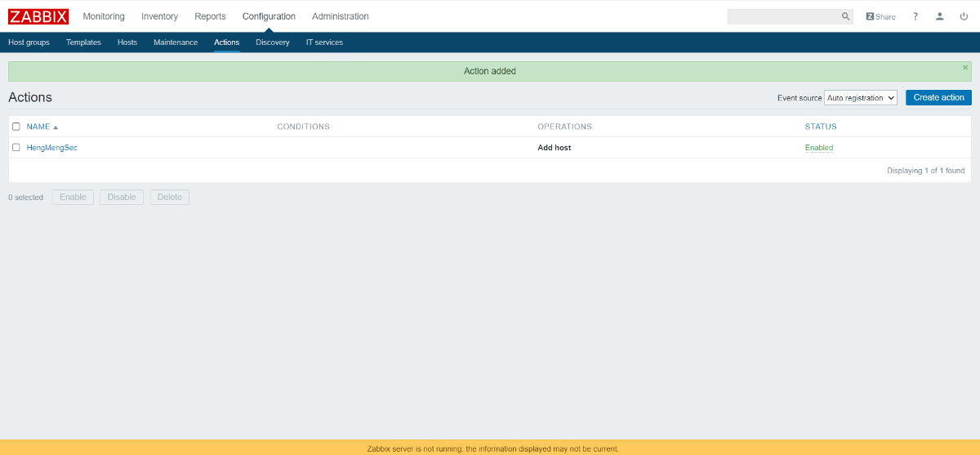Open the Inventory menu
The width and height of the screenshot is (980, 455).
[x=159, y=16]
